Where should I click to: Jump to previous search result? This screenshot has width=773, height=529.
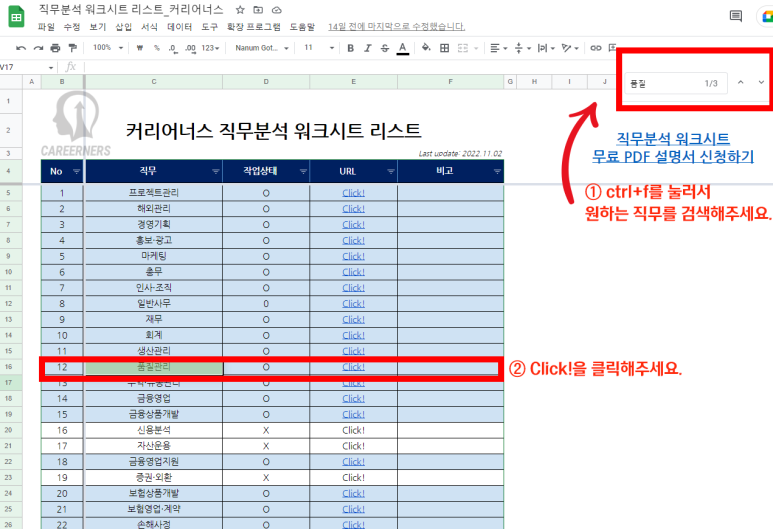tap(740, 83)
